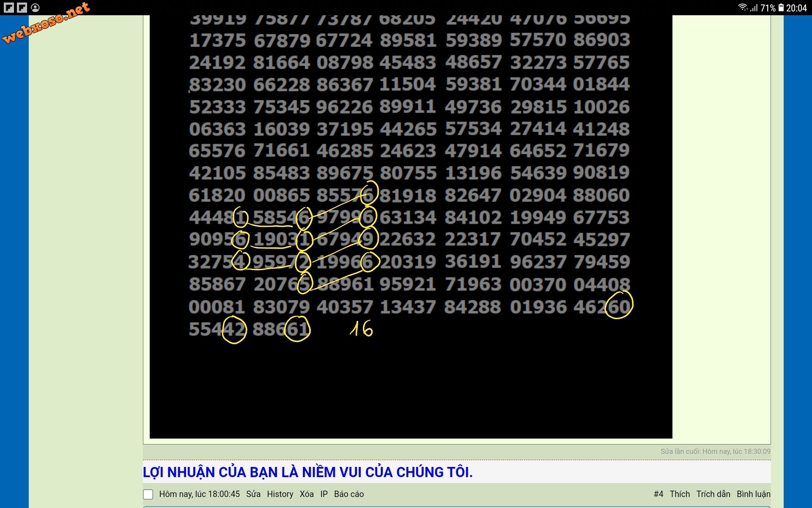This screenshot has height=508, width=812.
Task: Click the last-edited note 18:30:09
Action: [x=716, y=451]
